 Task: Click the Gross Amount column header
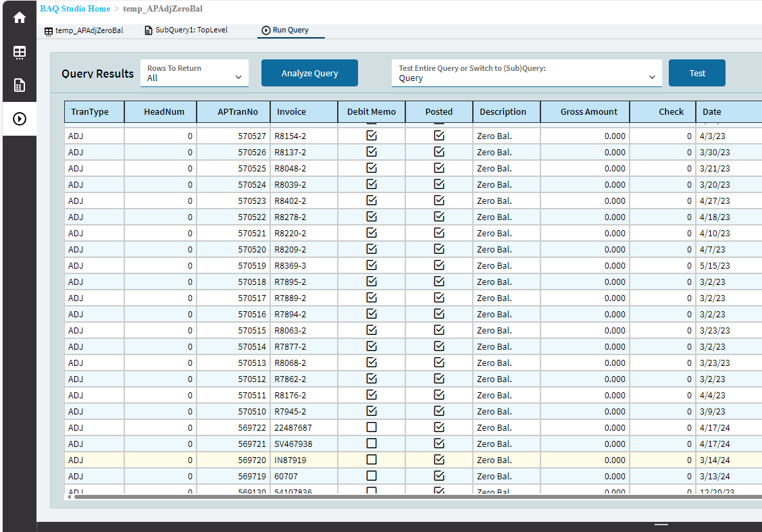[585, 112]
